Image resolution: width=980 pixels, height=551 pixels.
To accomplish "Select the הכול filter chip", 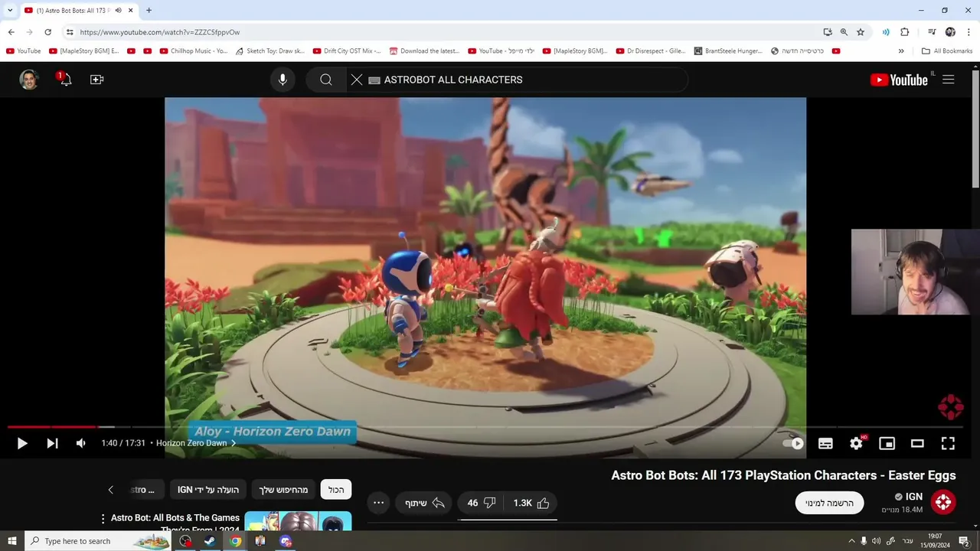I will 336,490.
